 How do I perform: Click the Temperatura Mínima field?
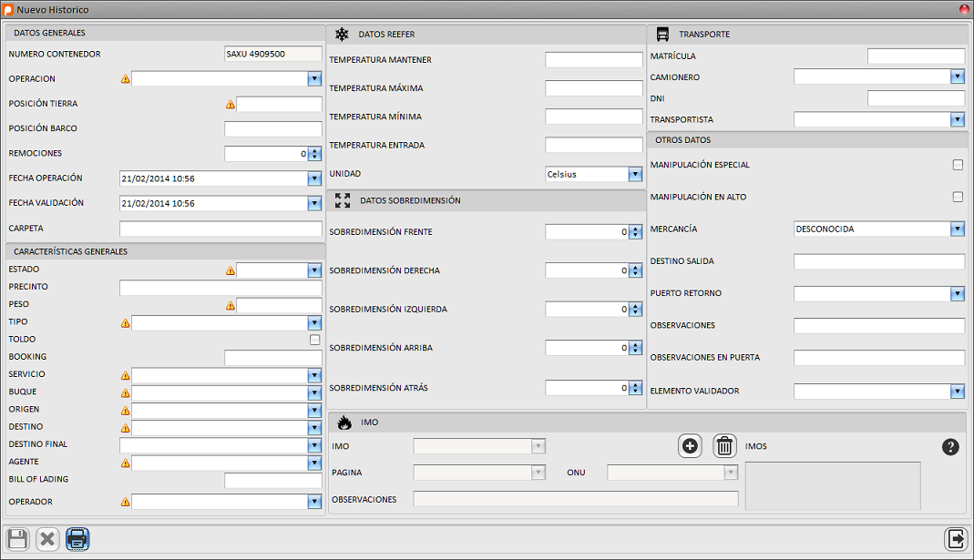pos(594,117)
